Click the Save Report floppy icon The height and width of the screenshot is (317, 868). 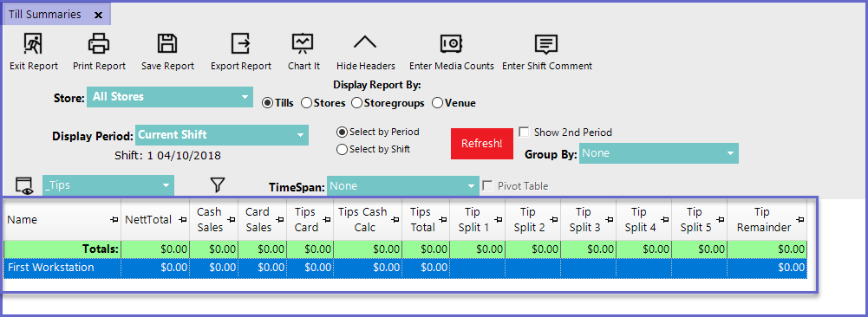tap(167, 43)
